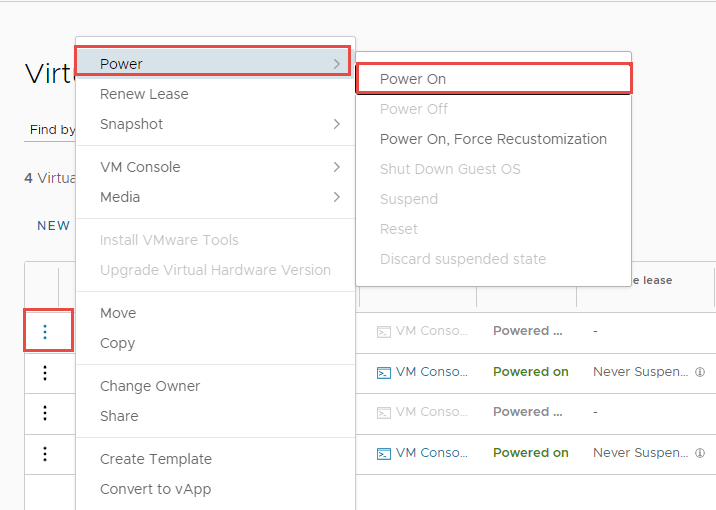
Task: Open the three-dot actions menu for the second VM row
Action: point(45,372)
